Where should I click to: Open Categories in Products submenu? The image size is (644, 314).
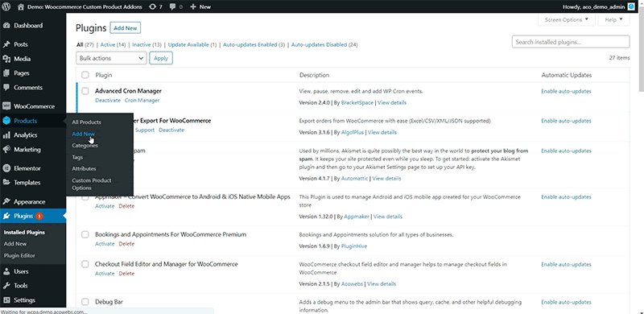point(85,146)
